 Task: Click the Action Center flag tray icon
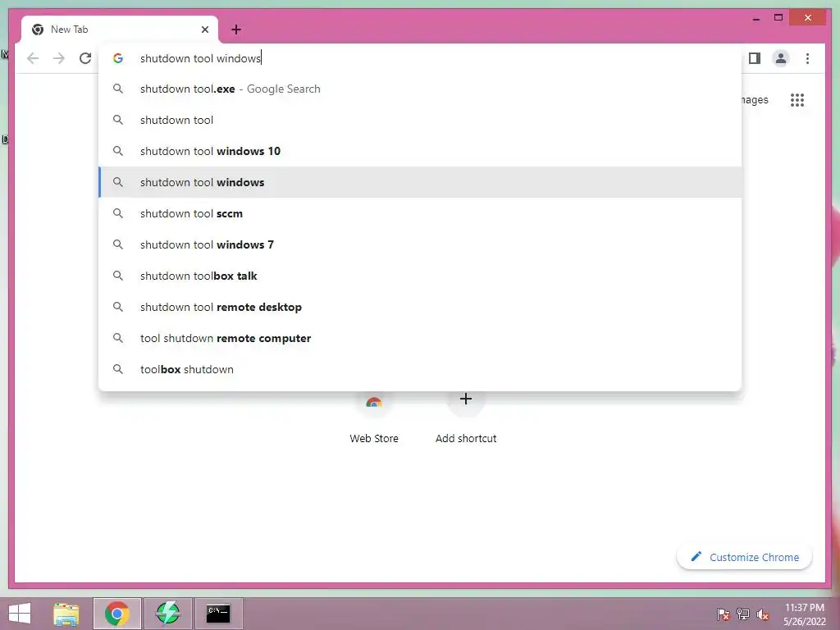(x=724, y=614)
